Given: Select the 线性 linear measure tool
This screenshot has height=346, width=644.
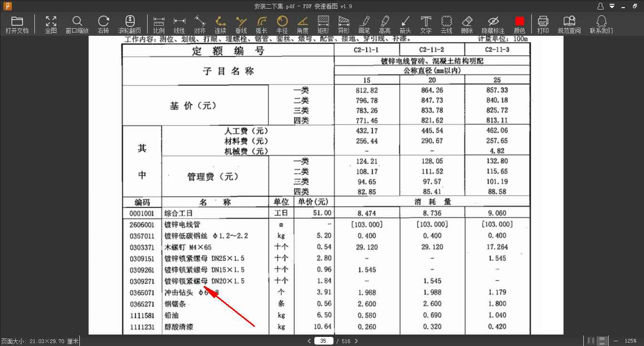Looking at the screenshot, I should click(180, 25).
